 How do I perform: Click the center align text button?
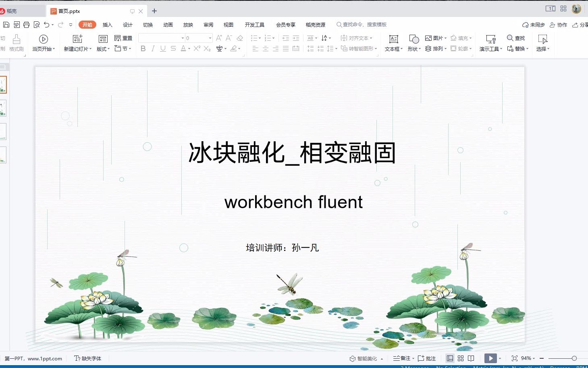[x=266, y=48]
